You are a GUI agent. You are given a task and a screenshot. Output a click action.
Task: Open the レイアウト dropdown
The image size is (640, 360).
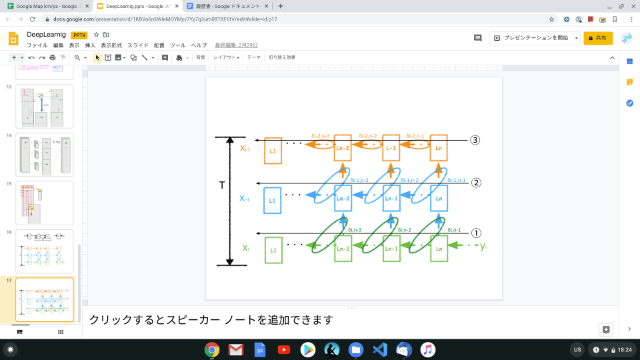pos(226,58)
